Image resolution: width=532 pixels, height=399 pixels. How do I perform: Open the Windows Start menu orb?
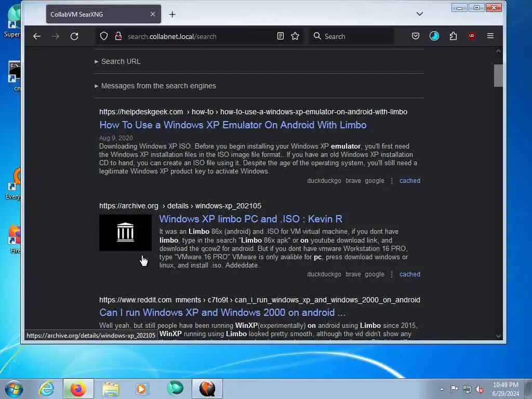click(x=14, y=389)
